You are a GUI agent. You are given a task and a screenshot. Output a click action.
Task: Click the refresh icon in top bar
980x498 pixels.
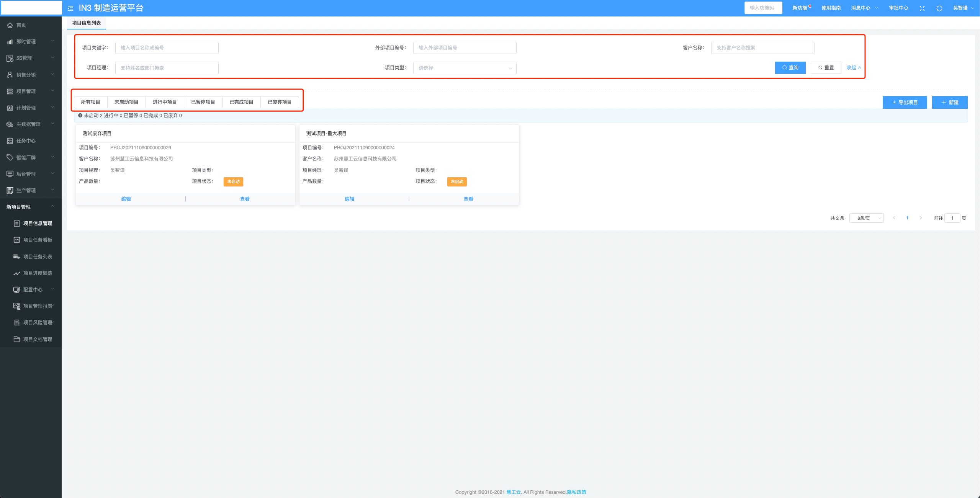tap(939, 8)
